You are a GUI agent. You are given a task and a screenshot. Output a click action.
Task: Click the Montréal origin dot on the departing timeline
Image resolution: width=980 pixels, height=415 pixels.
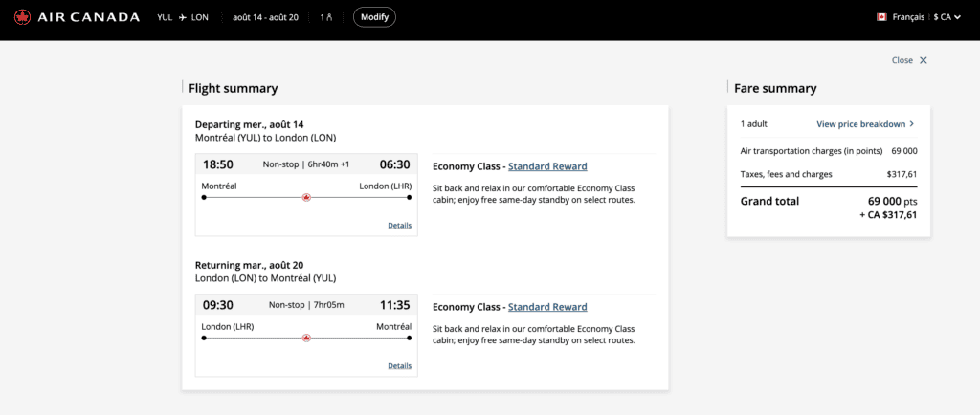204,197
